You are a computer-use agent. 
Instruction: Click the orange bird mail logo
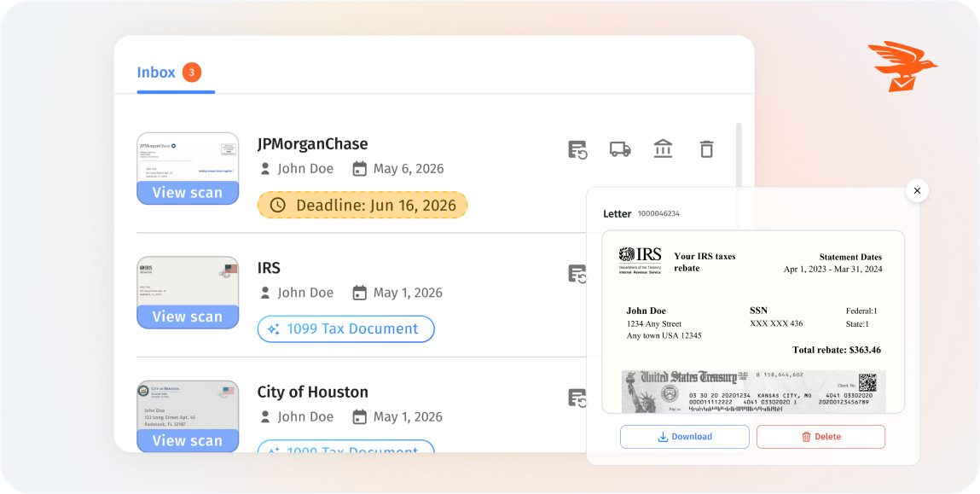click(903, 67)
